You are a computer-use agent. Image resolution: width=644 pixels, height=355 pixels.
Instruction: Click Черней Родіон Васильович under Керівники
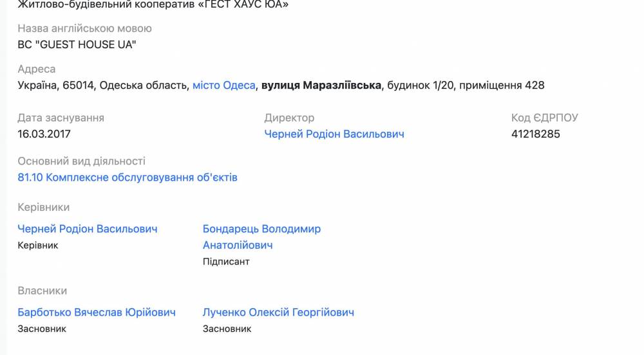pyautogui.click(x=88, y=229)
